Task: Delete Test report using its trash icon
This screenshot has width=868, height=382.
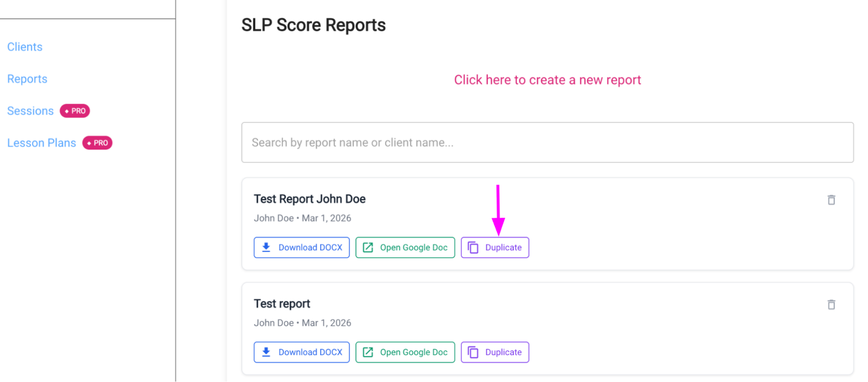Action: (832, 305)
